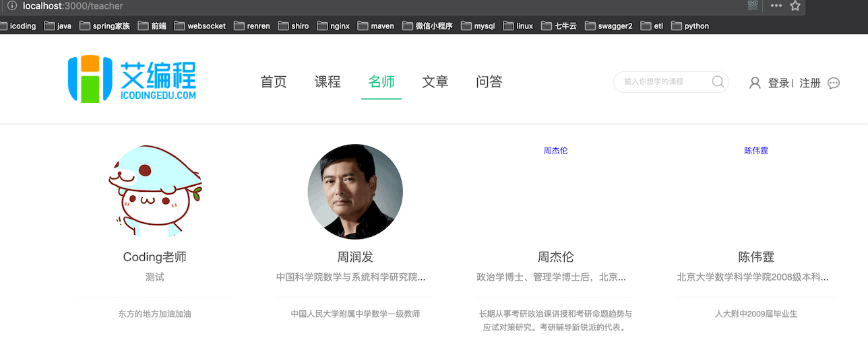Open the renren bookmark folder
This screenshot has width=868, height=354.
(x=252, y=26)
